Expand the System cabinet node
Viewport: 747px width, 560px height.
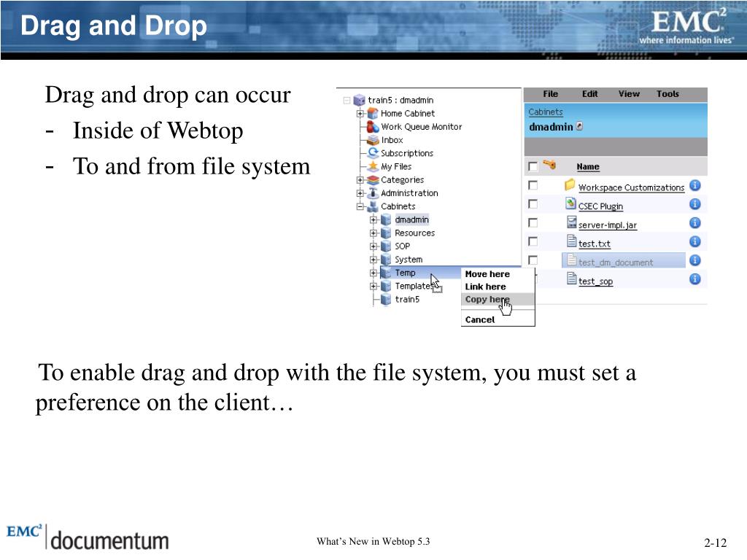(x=373, y=260)
